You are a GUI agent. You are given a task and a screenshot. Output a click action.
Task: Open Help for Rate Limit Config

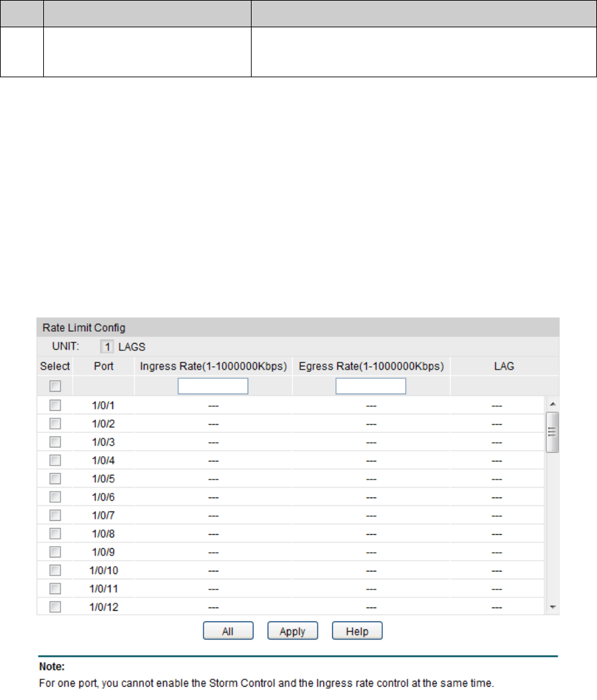(357, 631)
